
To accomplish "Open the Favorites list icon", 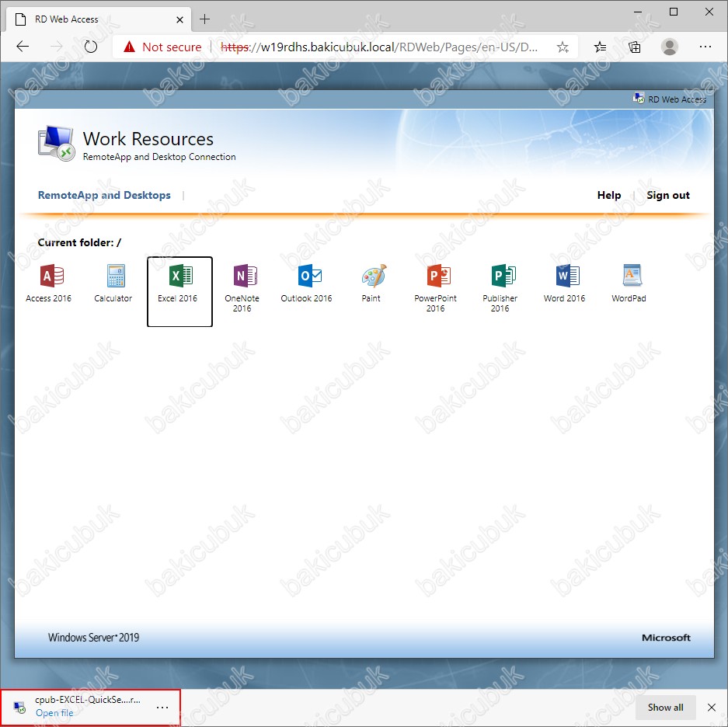I will (600, 47).
